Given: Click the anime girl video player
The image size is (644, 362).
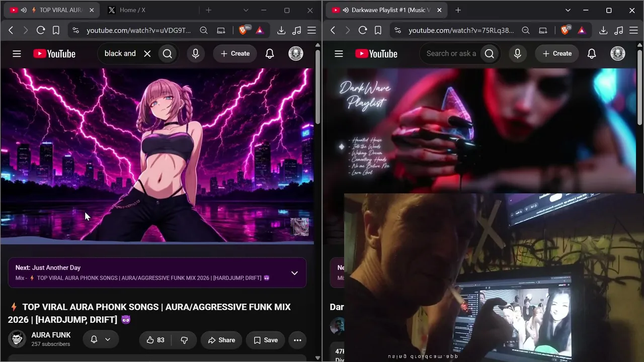Looking at the screenshot, I should coord(157,155).
